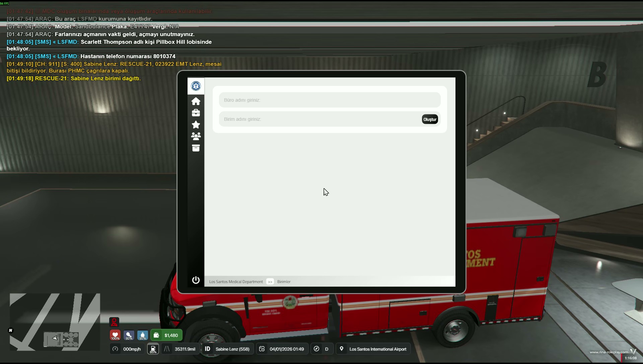643x364 pixels.
Task: Click the breadcrumb >> separator chip
Action: coord(270,282)
